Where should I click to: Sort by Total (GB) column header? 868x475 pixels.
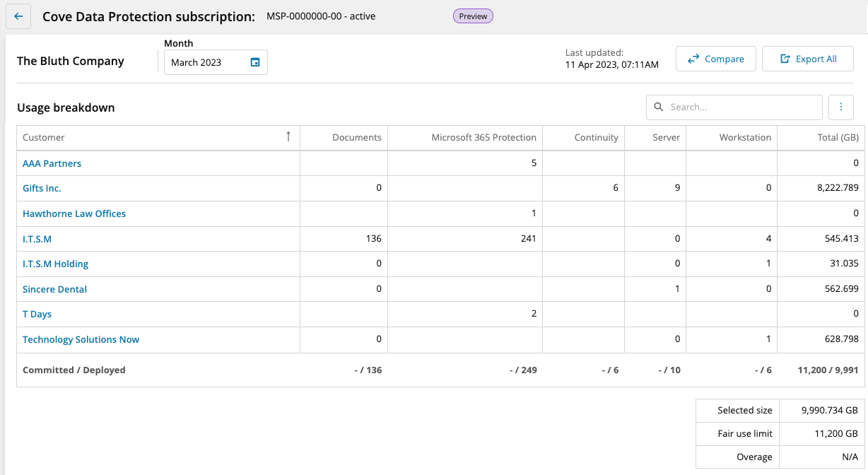838,138
